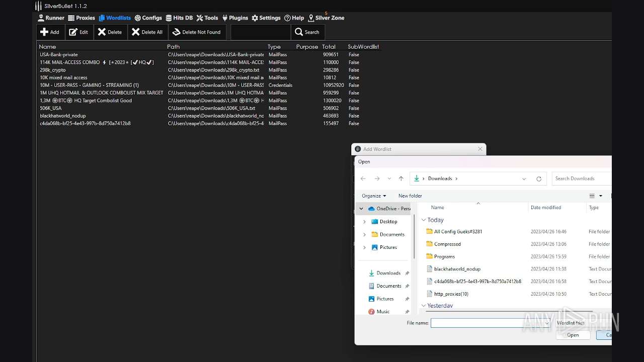This screenshot has height=362, width=644.
Task: Expand the Documents tree node under OneDrive
Action: pos(364,234)
